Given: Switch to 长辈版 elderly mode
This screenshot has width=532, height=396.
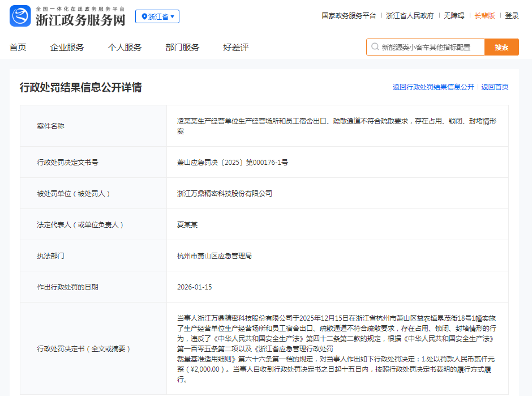Looking at the screenshot, I should [x=482, y=16].
